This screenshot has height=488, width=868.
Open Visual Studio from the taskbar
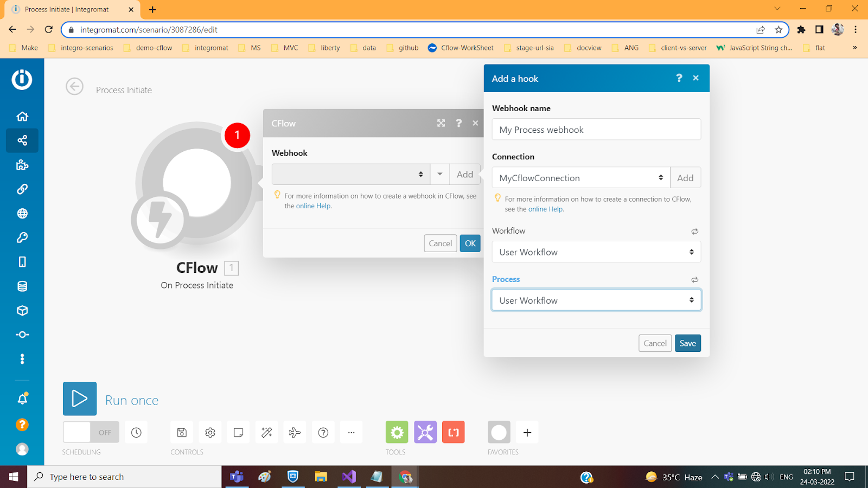(349, 477)
